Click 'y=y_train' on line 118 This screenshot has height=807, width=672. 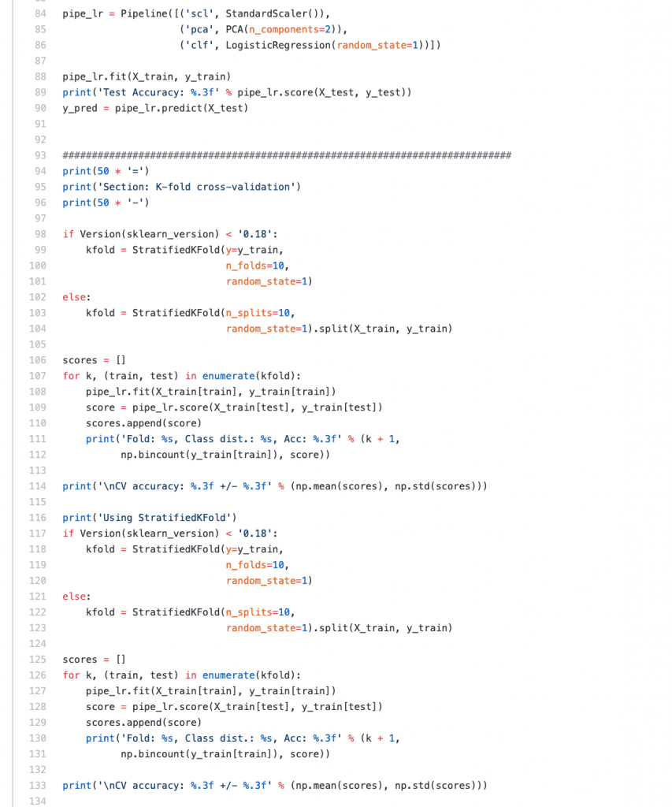(251, 549)
